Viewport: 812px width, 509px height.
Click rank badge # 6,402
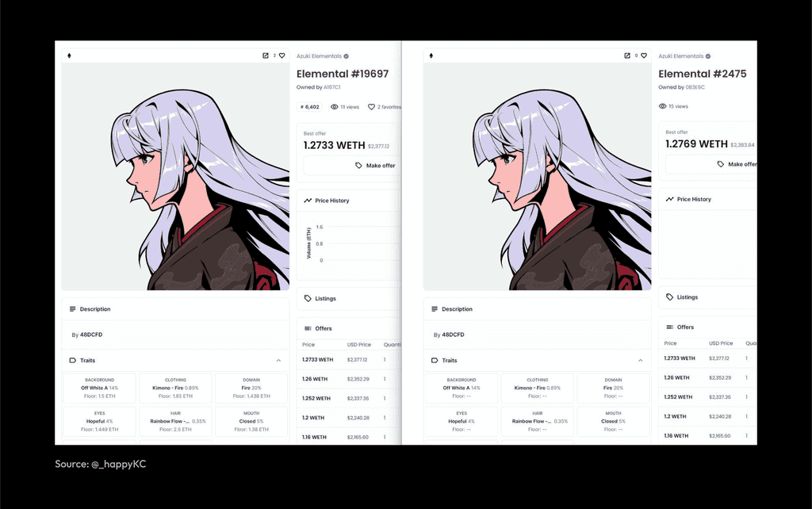[x=310, y=107]
